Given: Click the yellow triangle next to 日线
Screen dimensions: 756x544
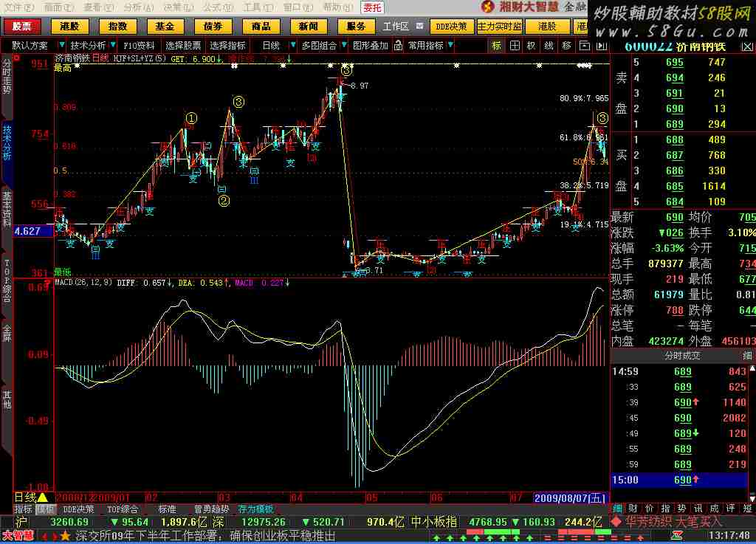Looking at the screenshot, I should pos(42,497).
